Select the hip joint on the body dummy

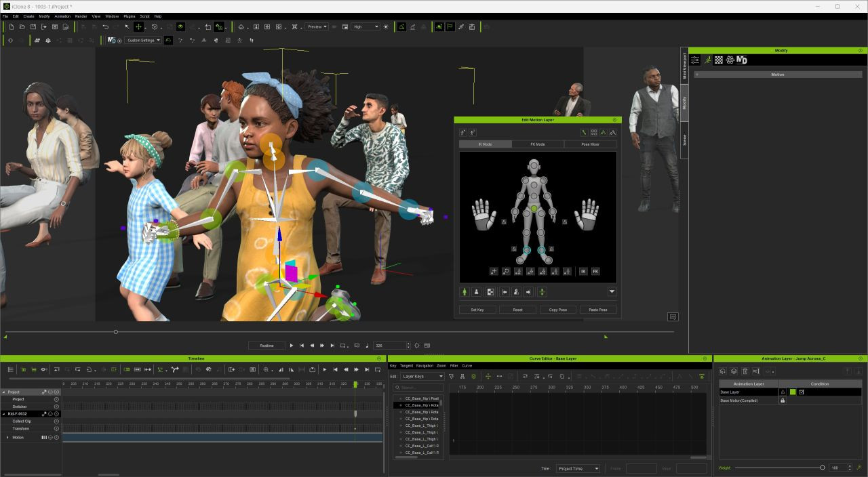pos(534,209)
